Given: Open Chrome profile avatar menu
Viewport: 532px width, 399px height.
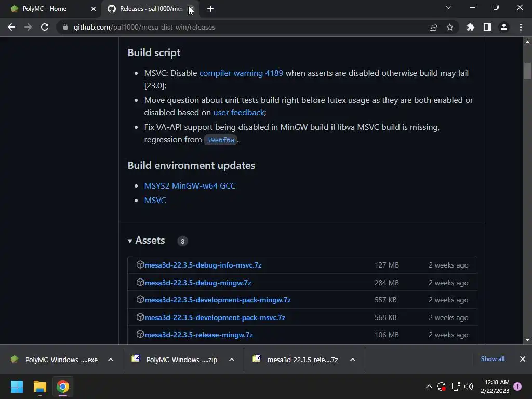Looking at the screenshot, I should (x=504, y=27).
